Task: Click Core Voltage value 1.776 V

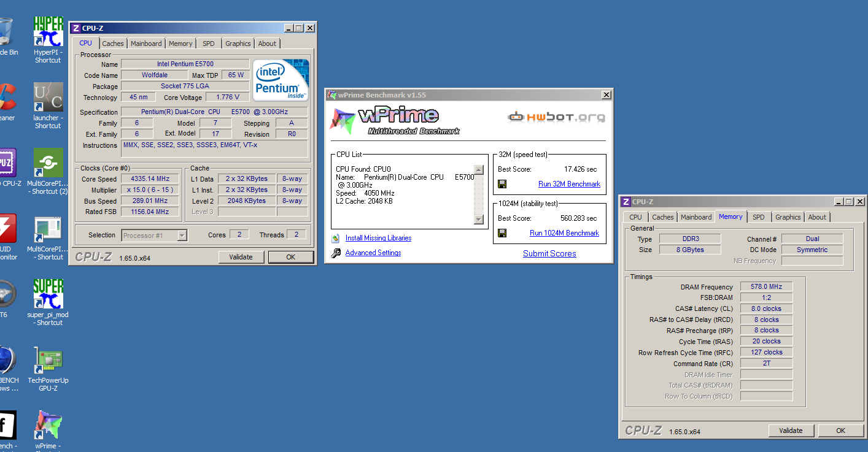Action: point(228,98)
